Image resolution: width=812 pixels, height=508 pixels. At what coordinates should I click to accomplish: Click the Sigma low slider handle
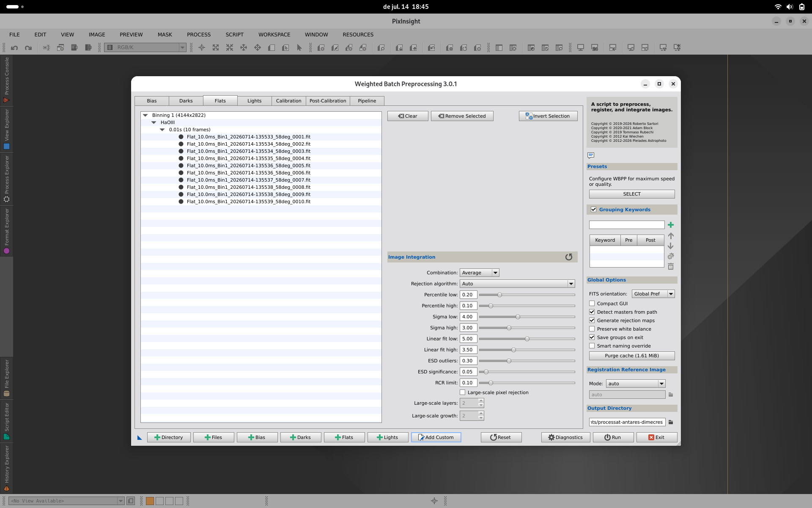click(518, 317)
